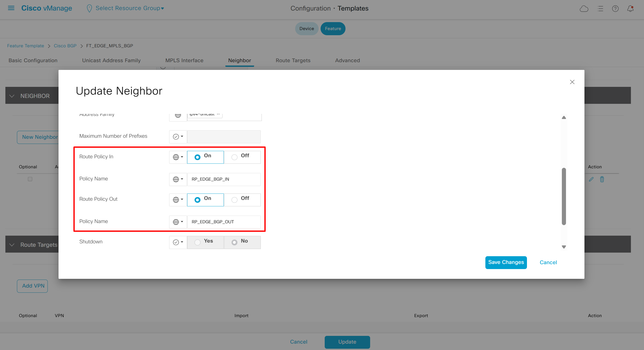The width and height of the screenshot is (644, 350).
Task: Collapse the Route Targets section
Action: pos(12,245)
